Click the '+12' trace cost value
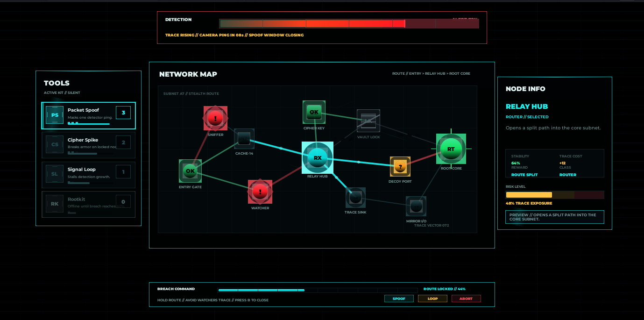Screen dimensions: 644x320 coord(563,163)
